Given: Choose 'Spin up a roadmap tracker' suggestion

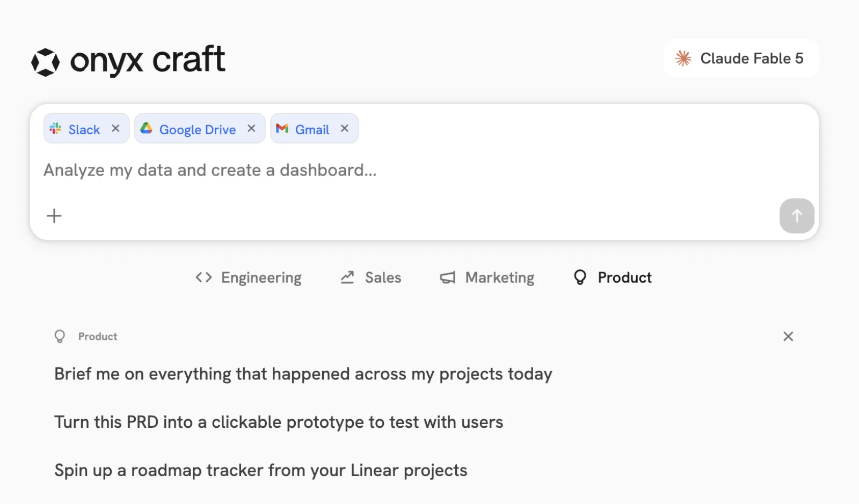Looking at the screenshot, I should click(x=261, y=471).
